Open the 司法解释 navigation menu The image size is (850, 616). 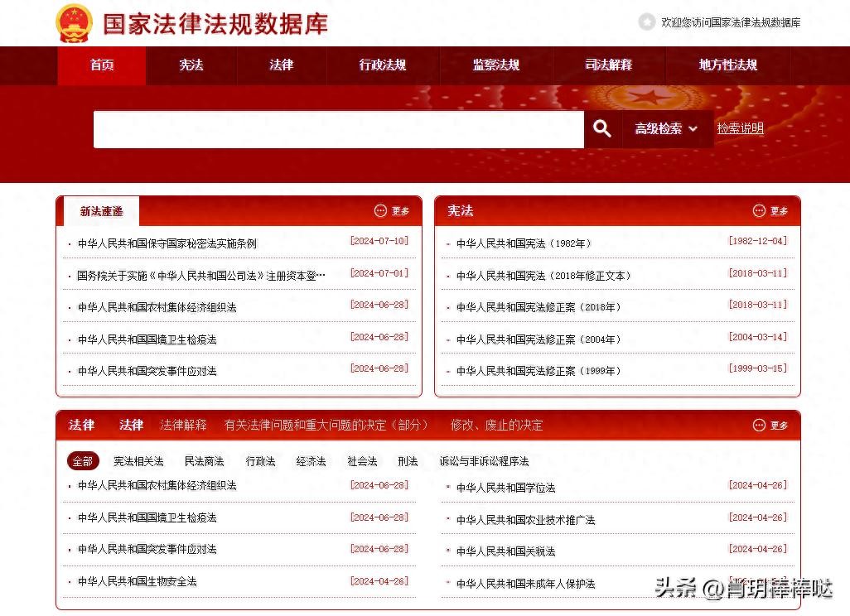(608, 65)
